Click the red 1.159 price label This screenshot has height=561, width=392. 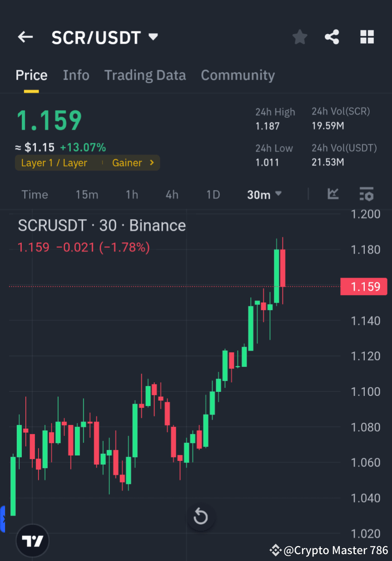[363, 286]
